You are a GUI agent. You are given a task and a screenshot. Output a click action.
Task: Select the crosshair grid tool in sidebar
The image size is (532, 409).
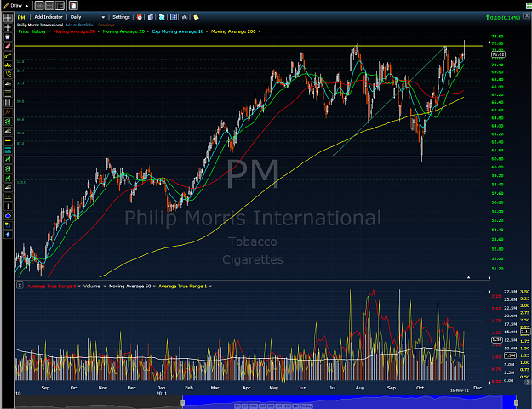pyautogui.click(x=8, y=18)
